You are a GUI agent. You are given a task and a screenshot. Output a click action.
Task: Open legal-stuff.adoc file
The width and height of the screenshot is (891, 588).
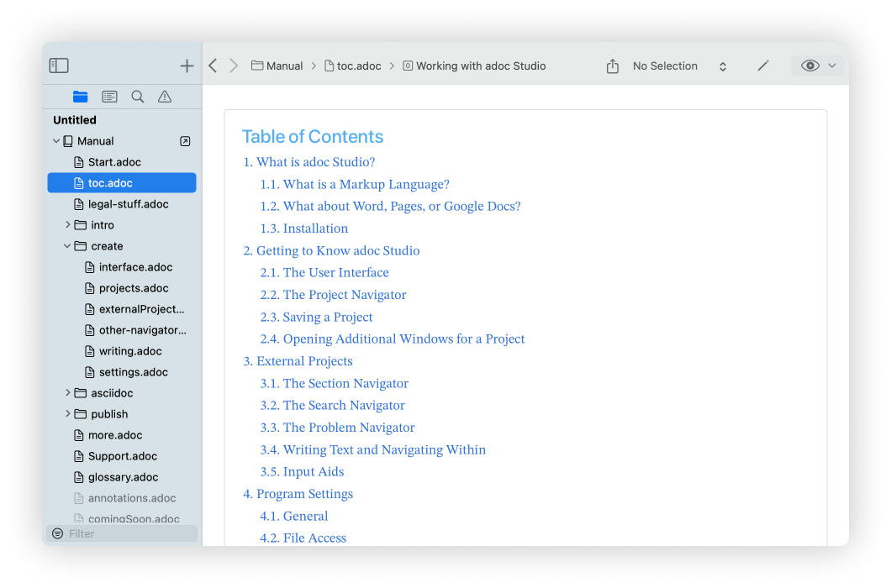point(122,204)
